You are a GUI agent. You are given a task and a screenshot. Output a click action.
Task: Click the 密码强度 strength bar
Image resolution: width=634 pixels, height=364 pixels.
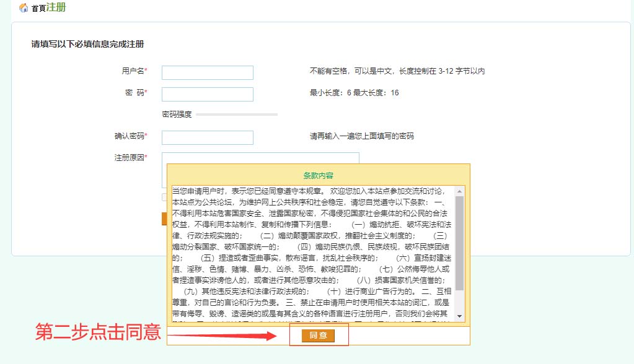[x=237, y=115]
